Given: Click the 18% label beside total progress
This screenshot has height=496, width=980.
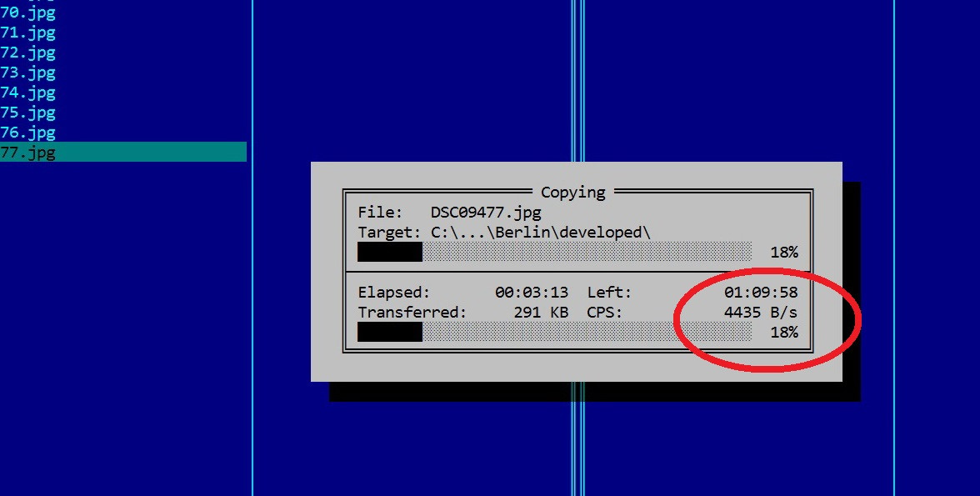Looking at the screenshot, I should (x=783, y=332).
